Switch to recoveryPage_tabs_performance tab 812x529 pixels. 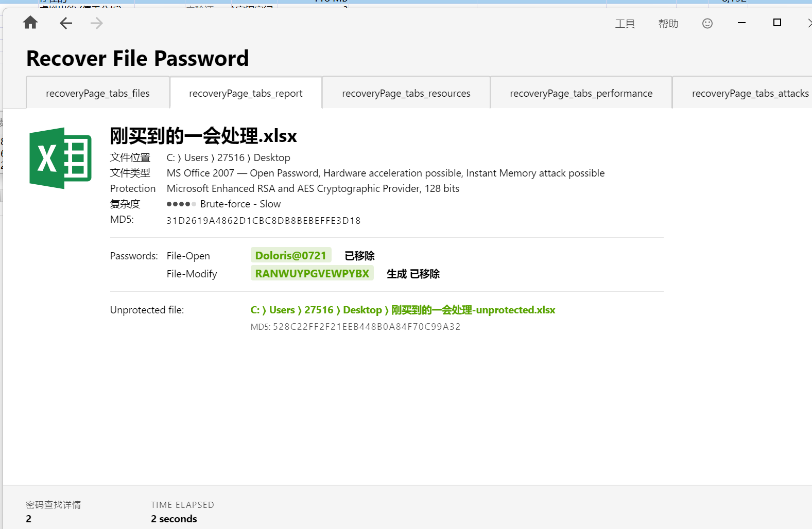[x=581, y=93]
